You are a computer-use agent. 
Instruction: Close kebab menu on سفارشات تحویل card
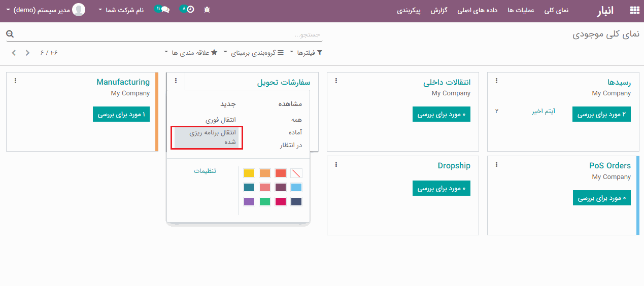(176, 81)
